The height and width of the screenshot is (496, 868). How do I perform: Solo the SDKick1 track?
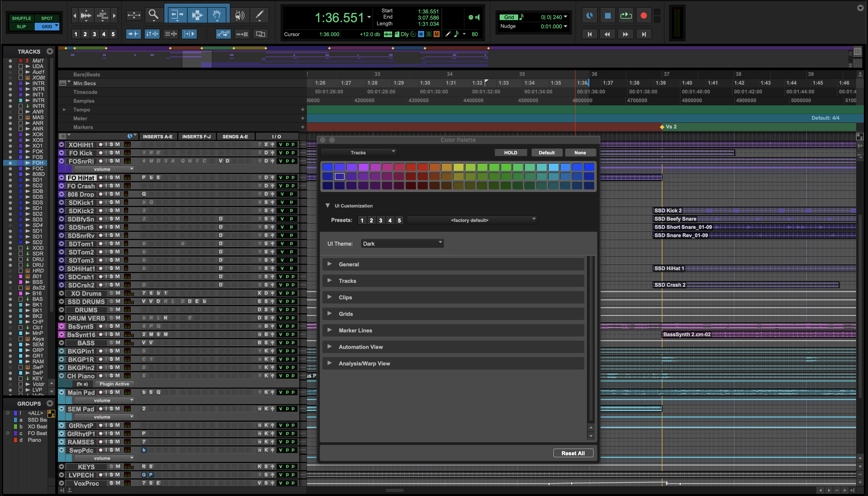[x=112, y=202]
